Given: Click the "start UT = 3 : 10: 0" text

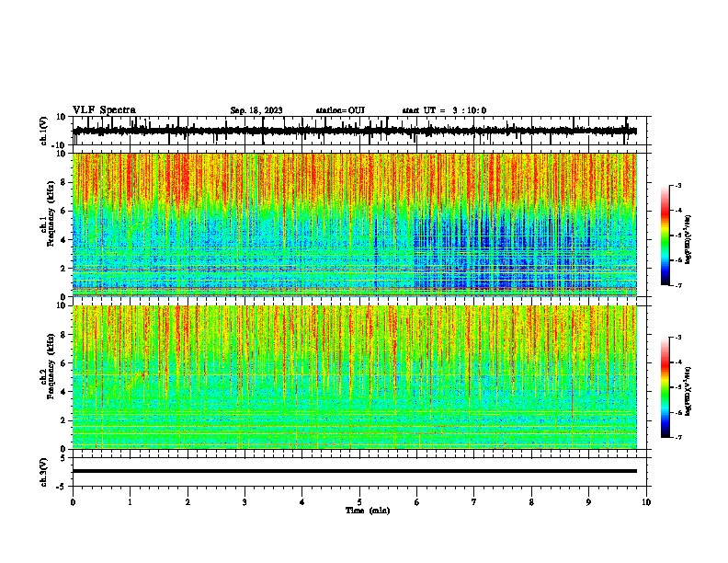Looking at the screenshot, I should tap(444, 110).
